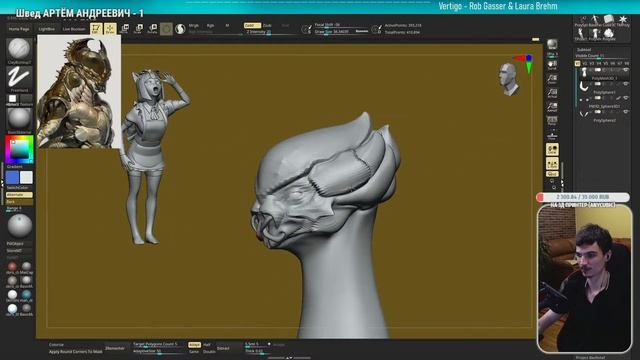
Task: Select the Rgb mode
Action: [210, 25]
